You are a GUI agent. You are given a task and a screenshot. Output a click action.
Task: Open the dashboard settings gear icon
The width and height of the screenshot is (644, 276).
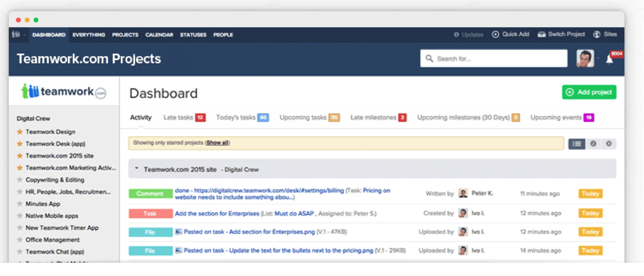pos(608,144)
